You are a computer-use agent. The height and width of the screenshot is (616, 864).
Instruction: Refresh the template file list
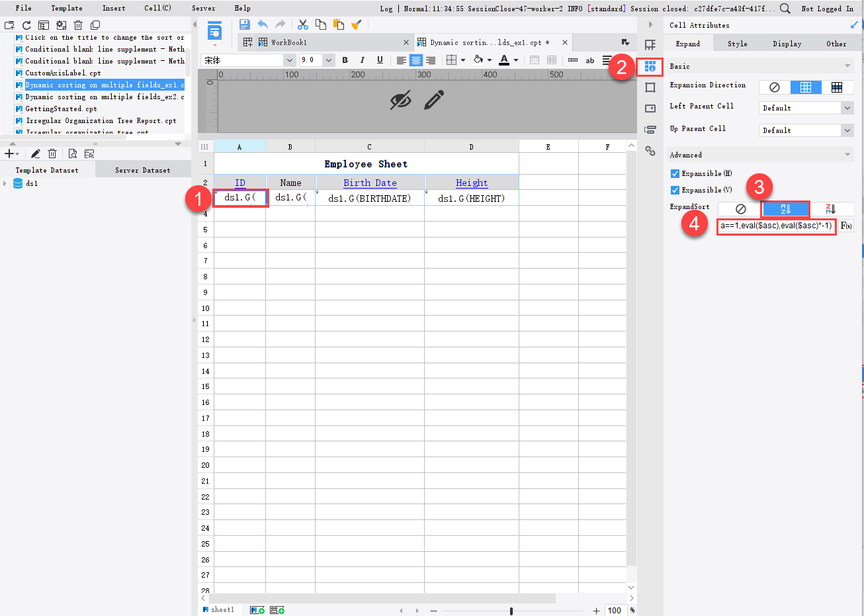click(x=26, y=25)
